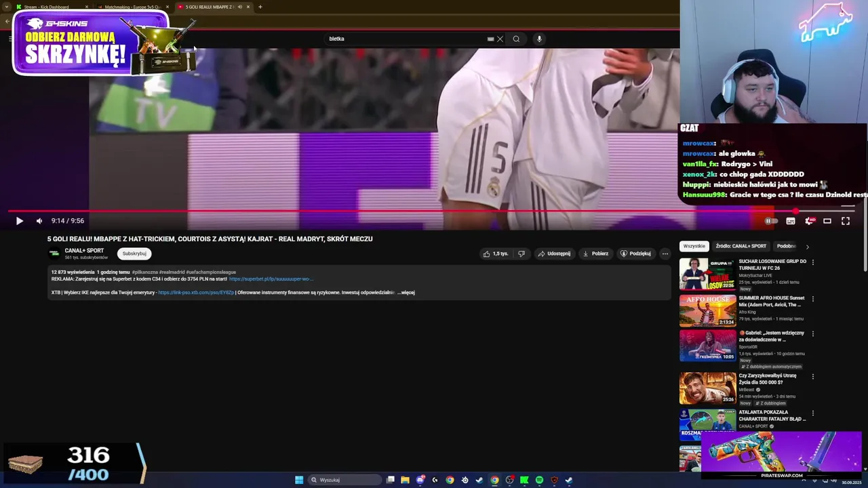Expand description with '...więcej'
The width and height of the screenshot is (868, 488).
pyautogui.click(x=406, y=292)
